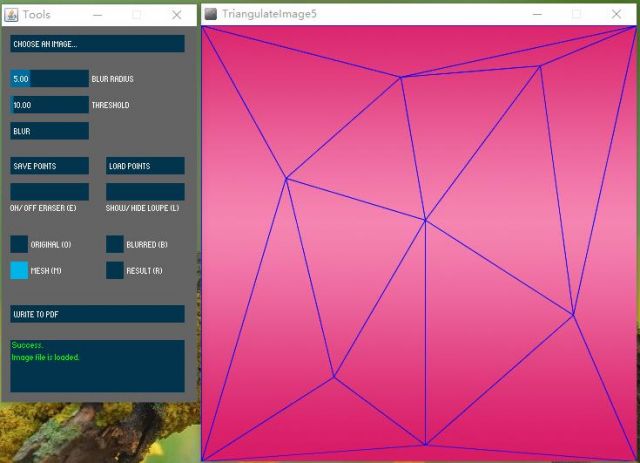Close the TriangulateImage5 window
This screenshot has height=463, width=640.
[x=616, y=14]
